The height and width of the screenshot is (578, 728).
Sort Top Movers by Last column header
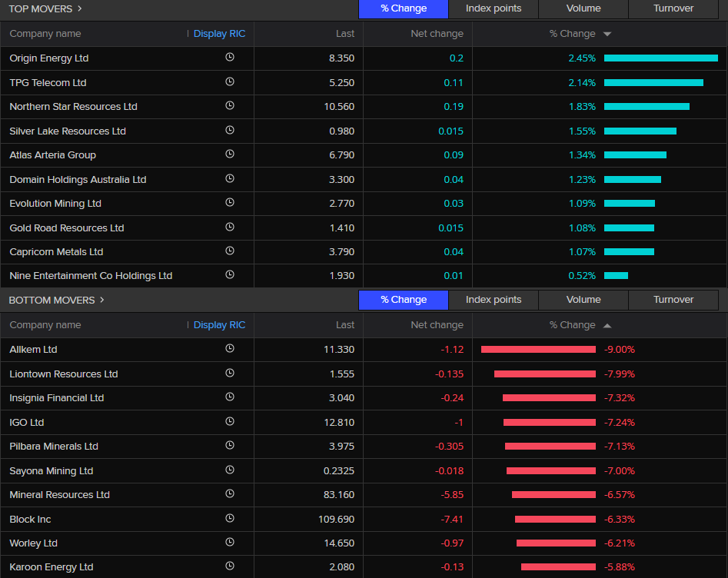click(x=345, y=34)
